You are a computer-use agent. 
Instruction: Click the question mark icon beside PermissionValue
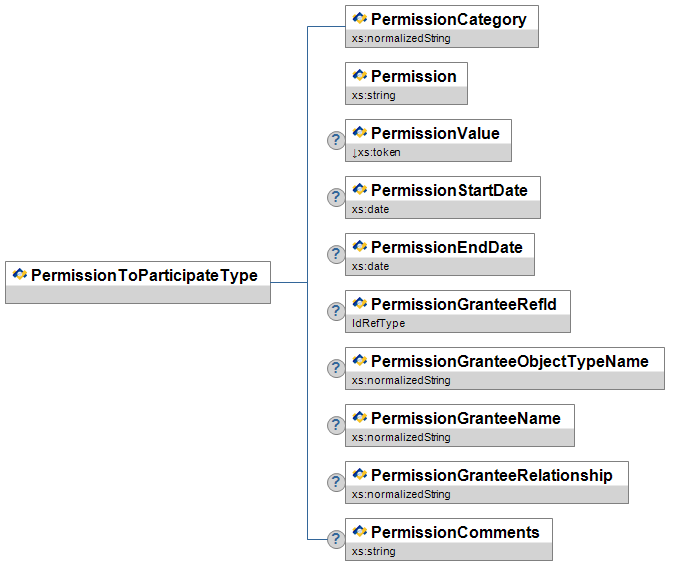coord(337,140)
